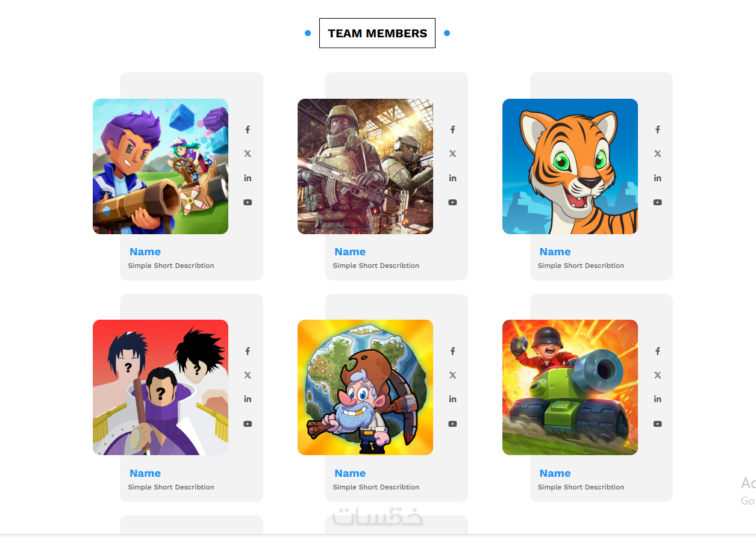Open Facebook icon beside the miner and globe image
Screen dimensions: 756x537
pos(452,351)
